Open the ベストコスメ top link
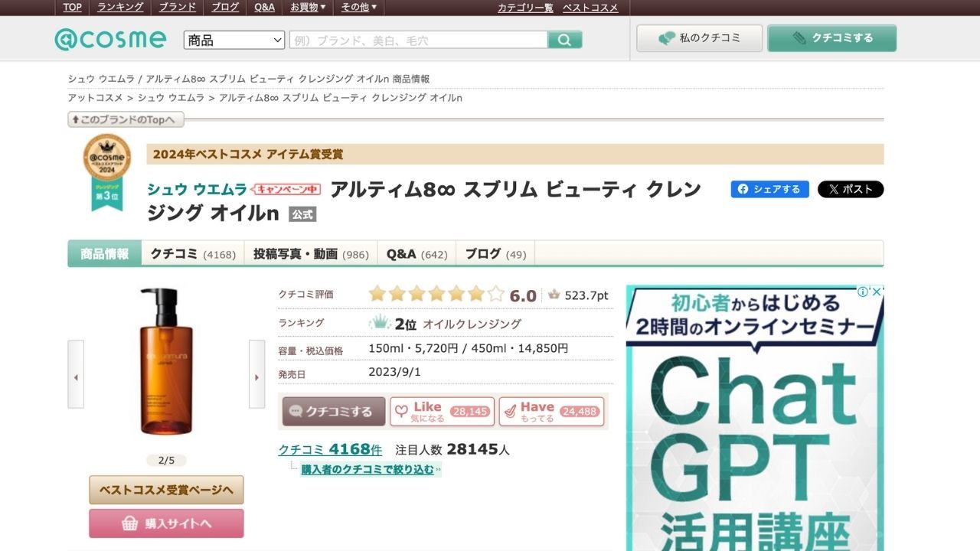This screenshot has height=551, width=980. [590, 8]
